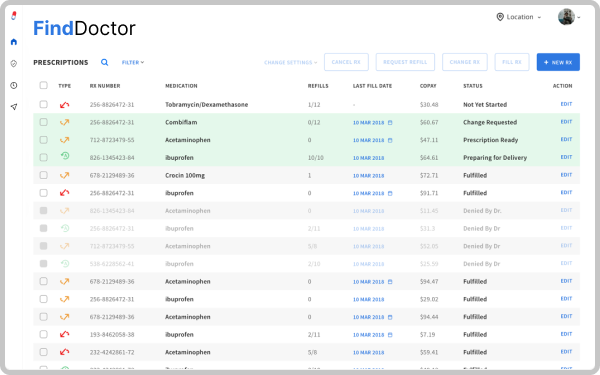Edit the Tobramycin/Dexamethasone prescription
This screenshot has height=375, width=600.
click(566, 104)
